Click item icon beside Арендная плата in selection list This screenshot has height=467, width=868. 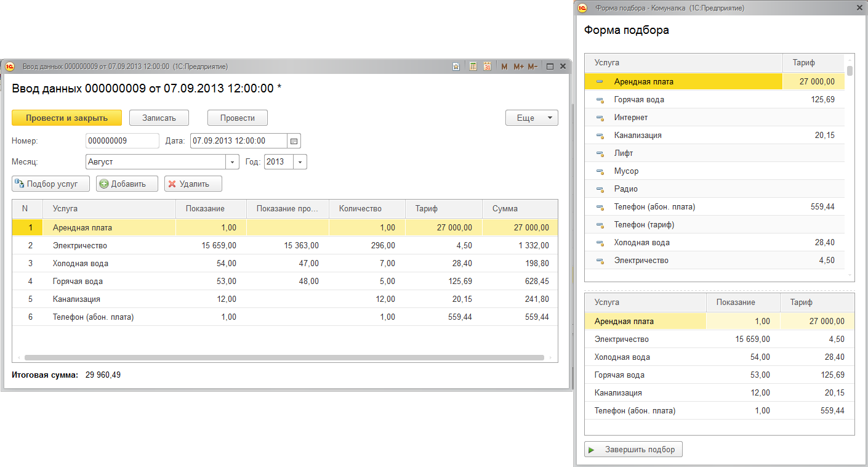600,82
